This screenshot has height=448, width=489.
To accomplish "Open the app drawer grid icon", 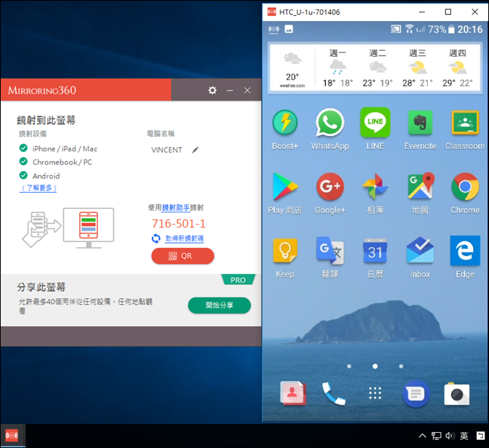I will pyautogui.click(x=375, y=393).
